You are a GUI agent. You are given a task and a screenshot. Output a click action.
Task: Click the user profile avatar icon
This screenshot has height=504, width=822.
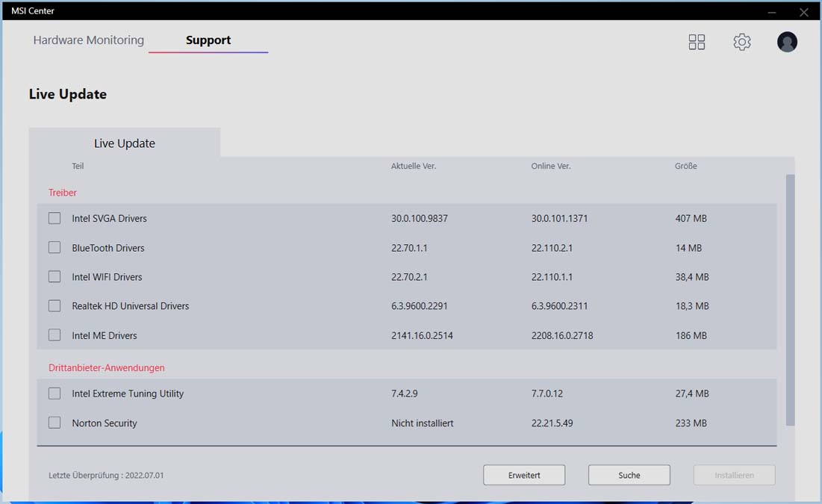[x=787, y=42]
